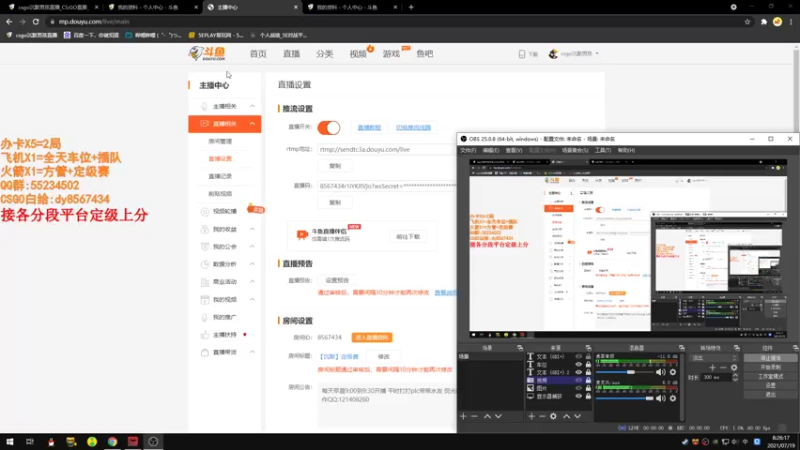
Task: Toggle the 直播开关 live switch
Action: 329,128
